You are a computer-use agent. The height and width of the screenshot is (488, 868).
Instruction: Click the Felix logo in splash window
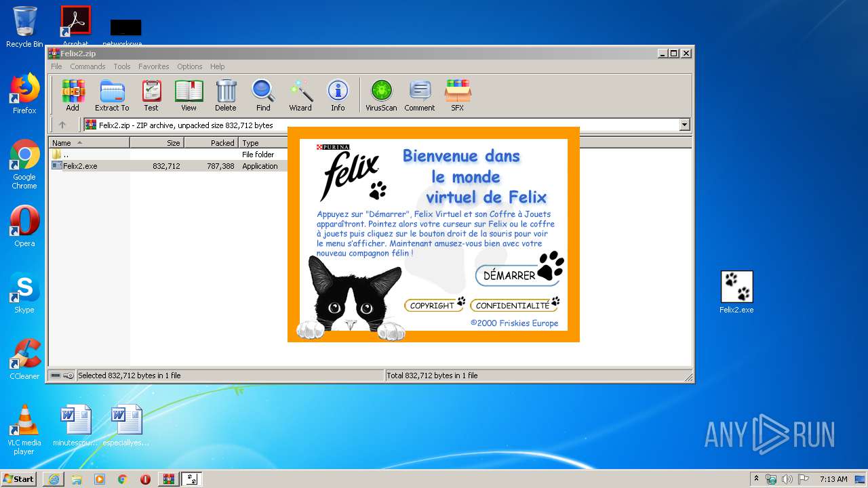pyautogui.click(x=350, y=173)
